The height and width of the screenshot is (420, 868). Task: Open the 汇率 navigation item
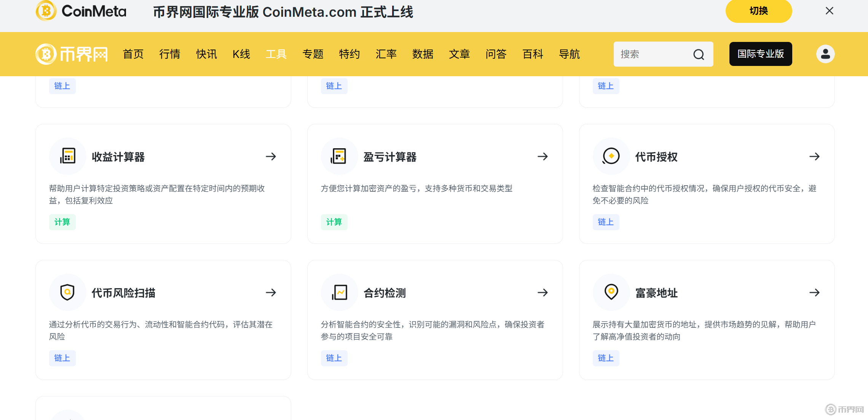(386, 54)
